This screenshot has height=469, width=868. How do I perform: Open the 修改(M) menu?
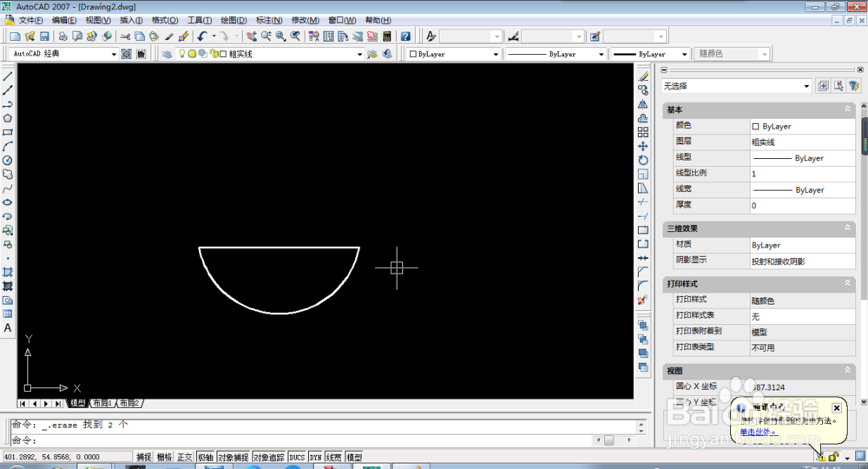[x=305, y=20]
